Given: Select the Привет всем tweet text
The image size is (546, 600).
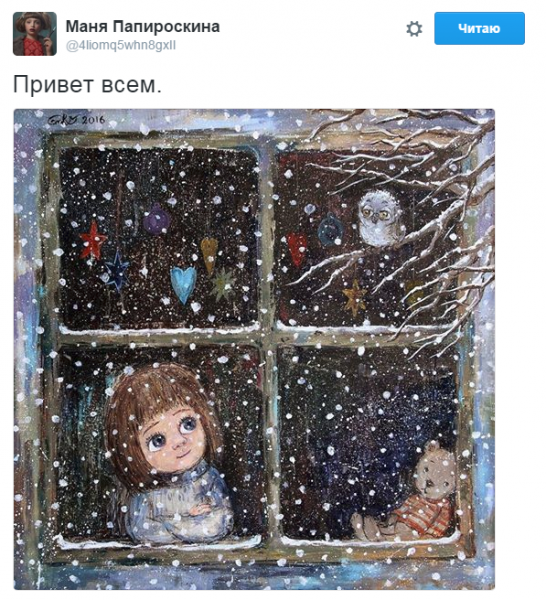Looking at the screenshot, I should point(88,84).
